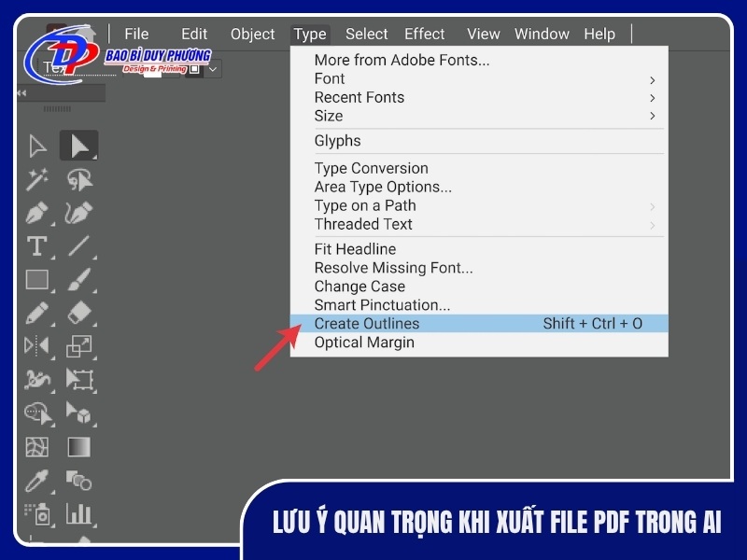Open the Recent Fonts submenu
The height and width of the screenshot is (560, 747).
pyautogui.click(x=467, y=97)
